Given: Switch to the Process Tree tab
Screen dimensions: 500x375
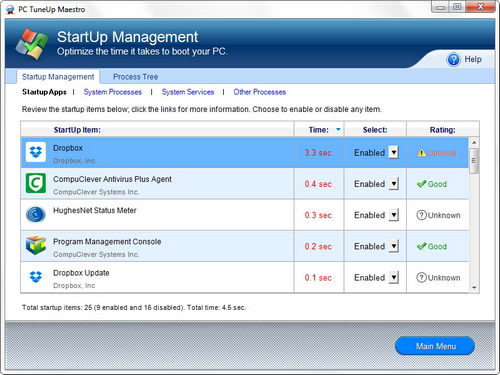Looking at the screenshot, I should click(x=135, y=77).
